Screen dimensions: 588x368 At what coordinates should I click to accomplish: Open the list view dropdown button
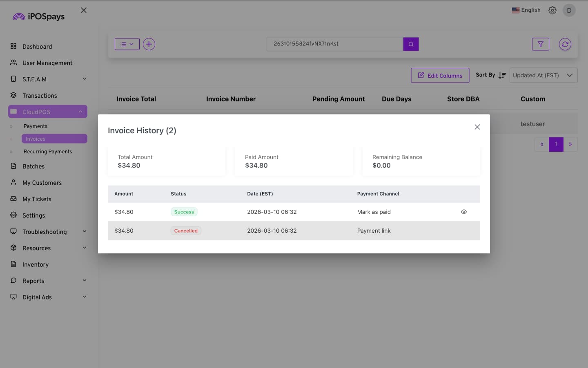127,44
